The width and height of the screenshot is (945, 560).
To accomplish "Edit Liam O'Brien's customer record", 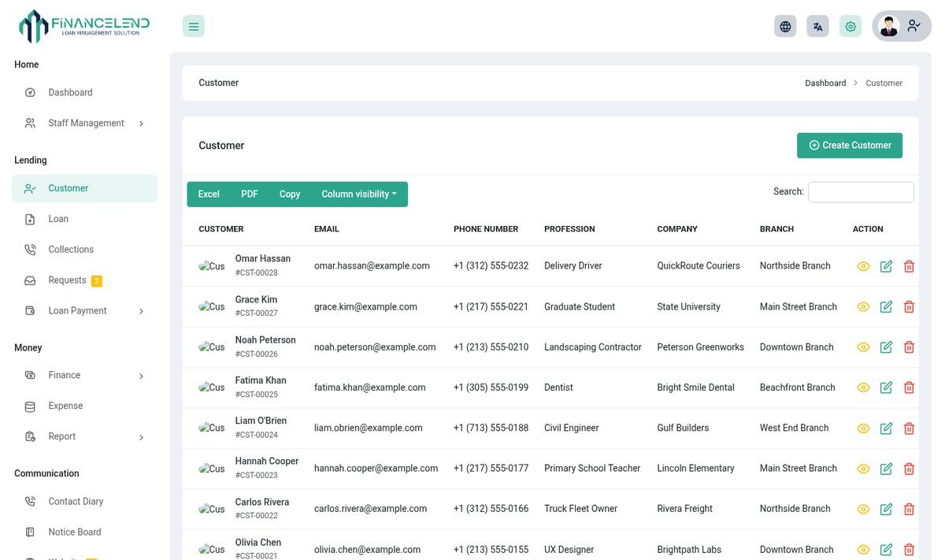I will (886, 428).
